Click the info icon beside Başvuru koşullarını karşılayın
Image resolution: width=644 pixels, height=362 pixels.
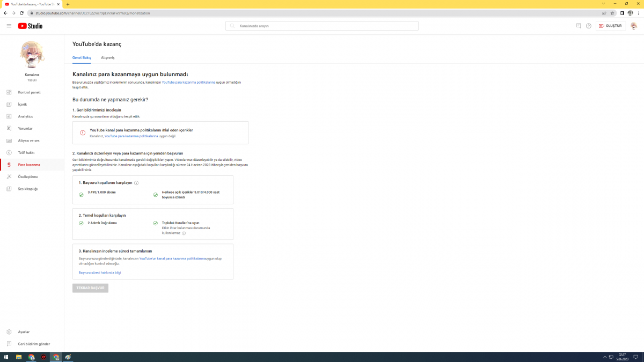point(136,183)
